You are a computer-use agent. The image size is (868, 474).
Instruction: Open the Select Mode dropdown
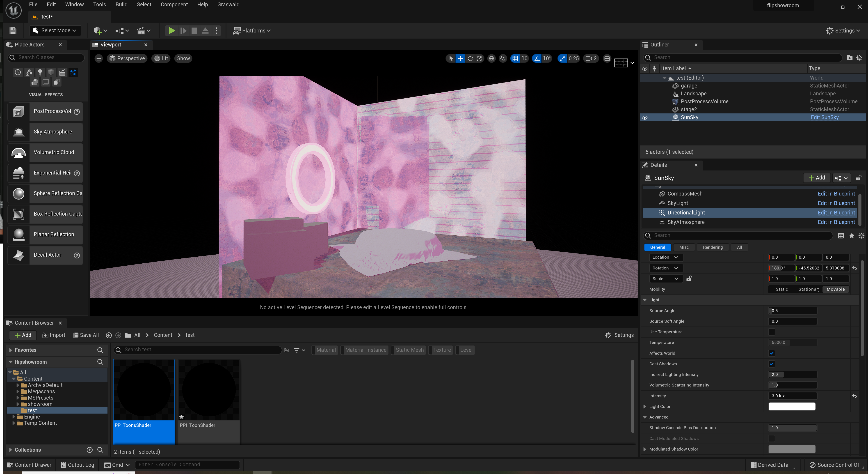(x=55, y=31)
